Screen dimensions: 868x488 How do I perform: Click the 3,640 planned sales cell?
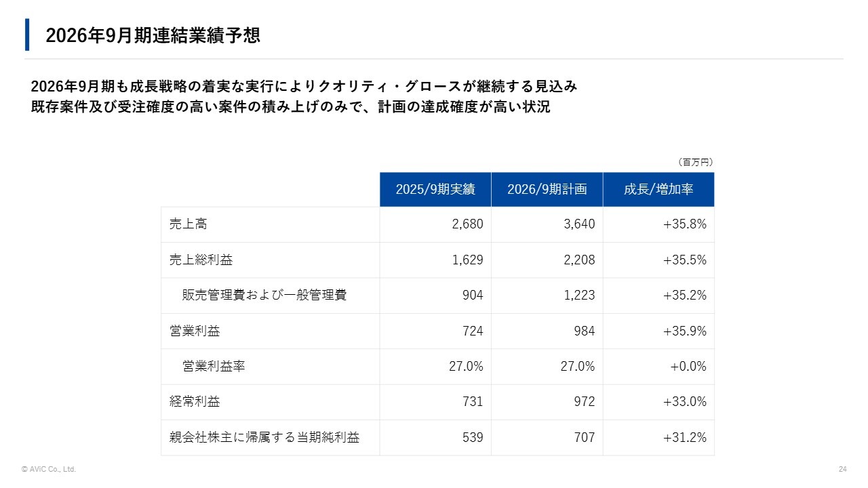579,224
